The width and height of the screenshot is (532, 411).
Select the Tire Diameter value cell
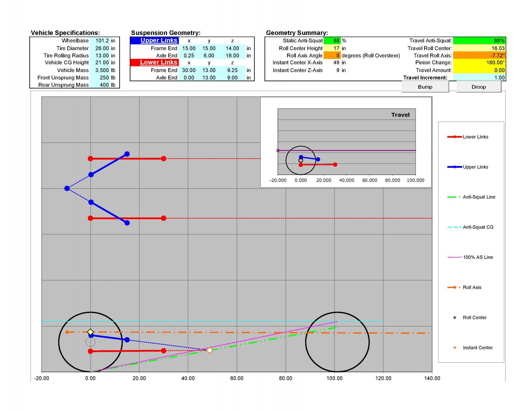click(x=100, y=48)
